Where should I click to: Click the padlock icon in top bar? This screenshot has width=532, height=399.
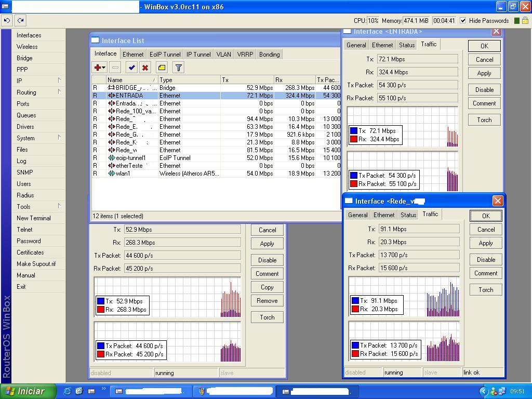525,21
